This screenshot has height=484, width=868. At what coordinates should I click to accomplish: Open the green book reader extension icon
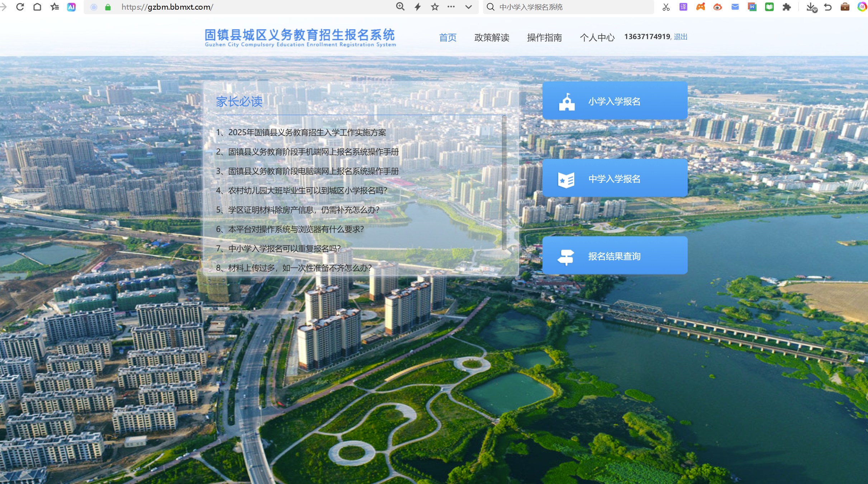pos(769,7)
